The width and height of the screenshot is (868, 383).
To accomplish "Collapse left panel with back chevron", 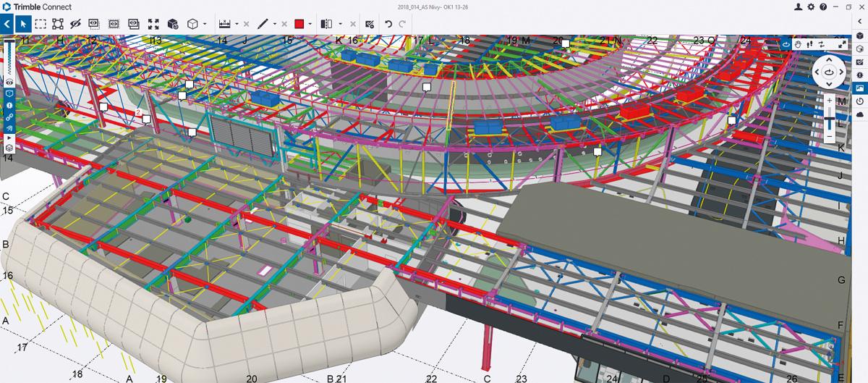I will (7, 24).
